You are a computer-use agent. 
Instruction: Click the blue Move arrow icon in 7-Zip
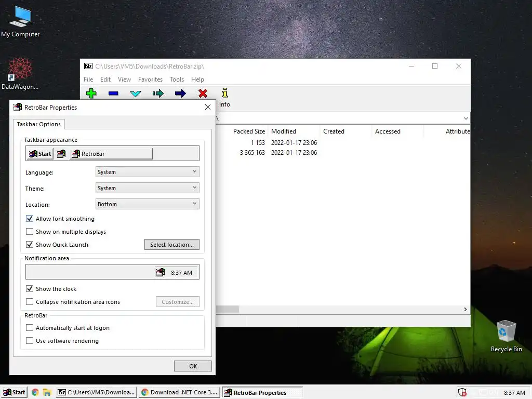[180, 94]
